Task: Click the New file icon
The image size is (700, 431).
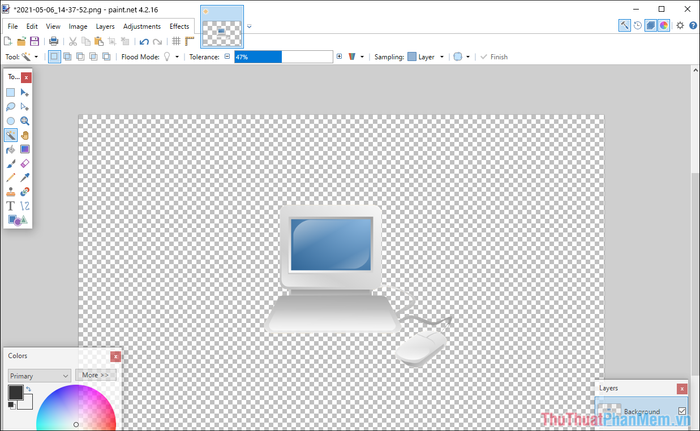Action: pos(8,42)
